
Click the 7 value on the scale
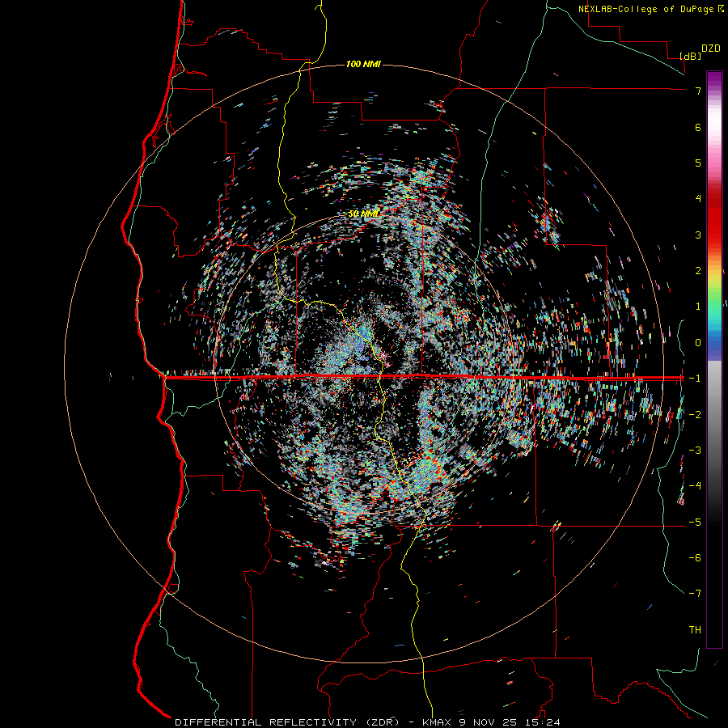click(x=698, y=91)
